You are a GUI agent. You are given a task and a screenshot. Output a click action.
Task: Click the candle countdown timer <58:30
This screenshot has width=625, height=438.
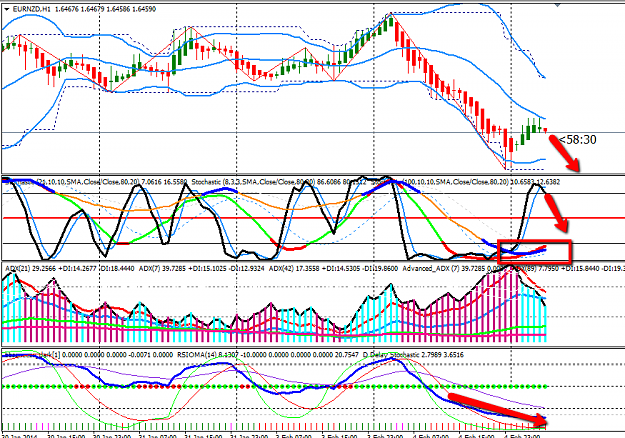(578, 140)
